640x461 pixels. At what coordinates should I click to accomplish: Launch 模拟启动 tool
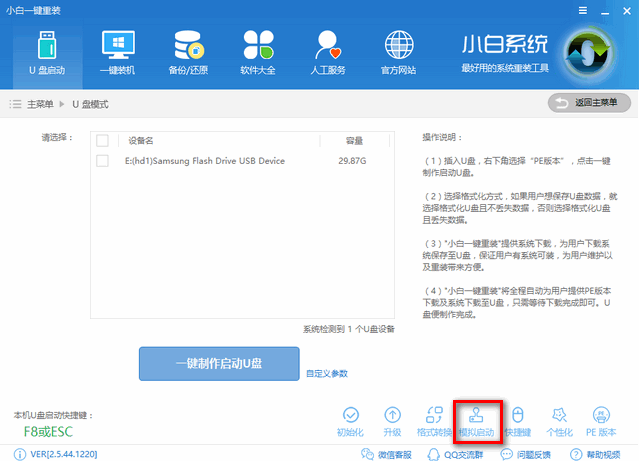coord(476,422)
